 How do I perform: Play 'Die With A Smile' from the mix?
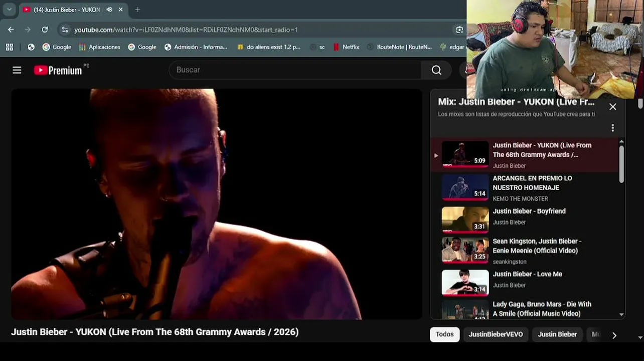542,309
